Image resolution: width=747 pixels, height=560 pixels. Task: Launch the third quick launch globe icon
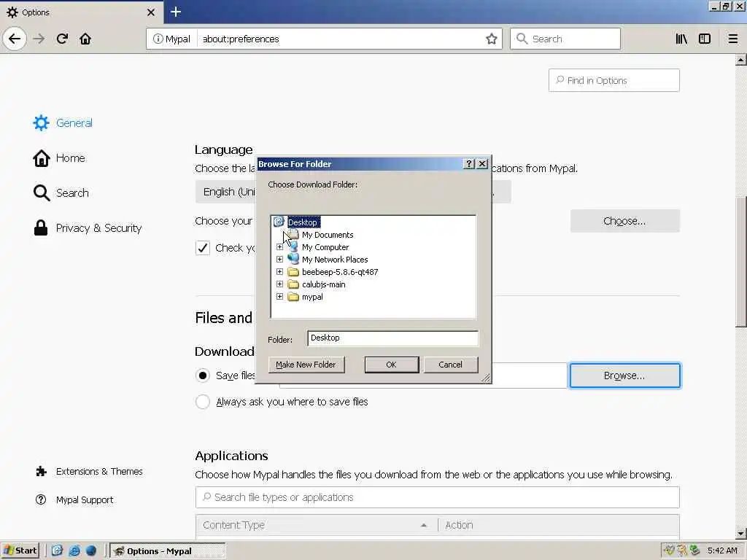91,551
